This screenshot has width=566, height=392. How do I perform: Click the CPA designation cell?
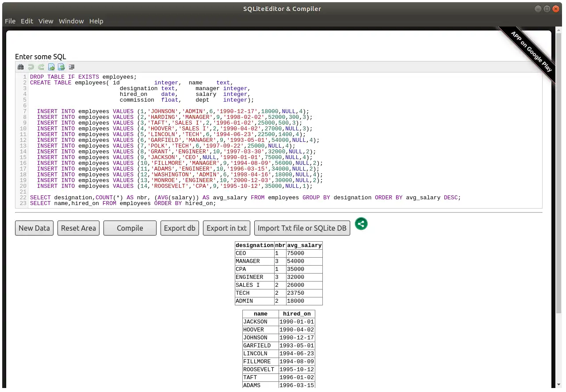(x=255, y=269)
